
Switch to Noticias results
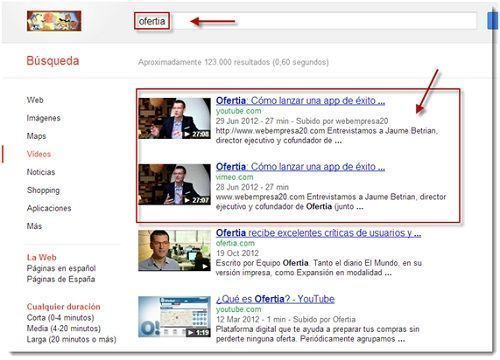[41, 172]
